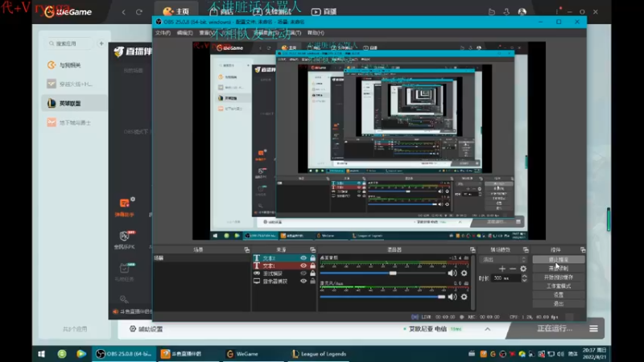The height and width of the screenshot is (362, 644).
Task: Mute the 桌面音频 channel speaker
Action: pyautogui.click(x=452, y=273)
